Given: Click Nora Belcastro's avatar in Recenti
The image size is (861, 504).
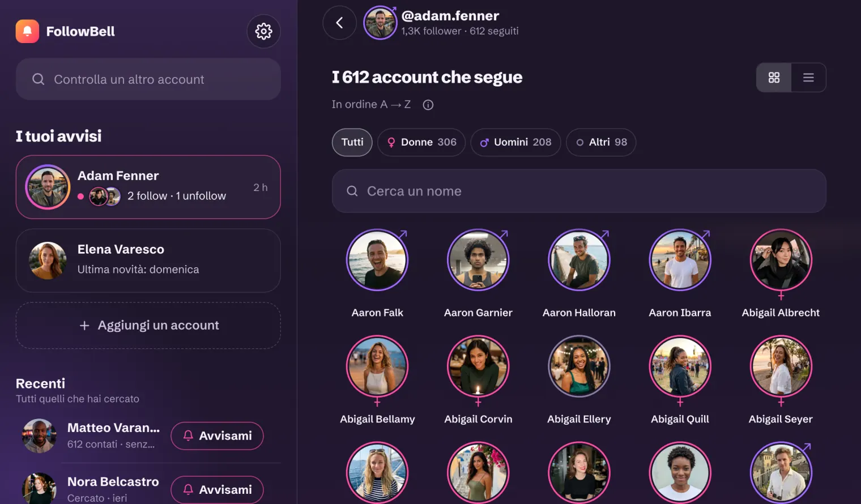Looking at the screenshot, I should [x=39, y=489].
